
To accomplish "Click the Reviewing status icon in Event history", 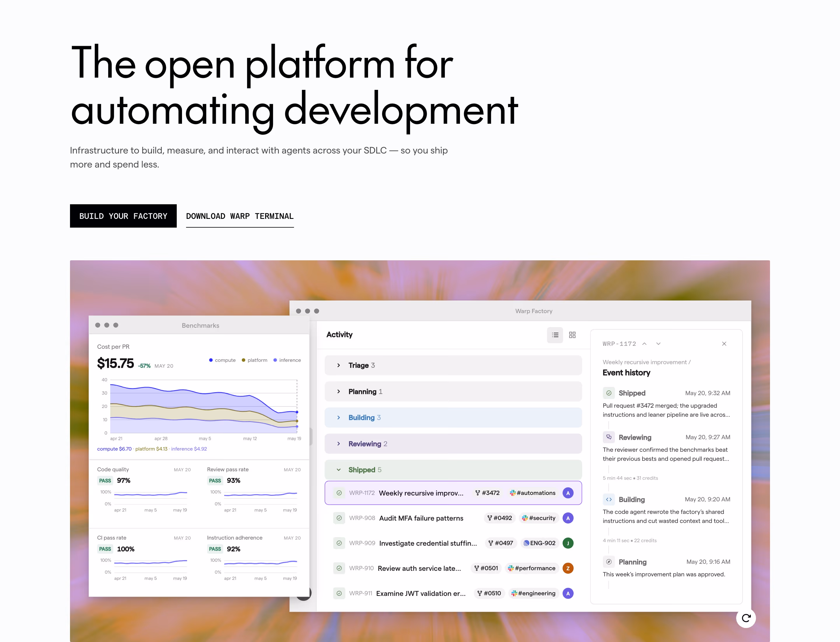I will pos(608,437).
